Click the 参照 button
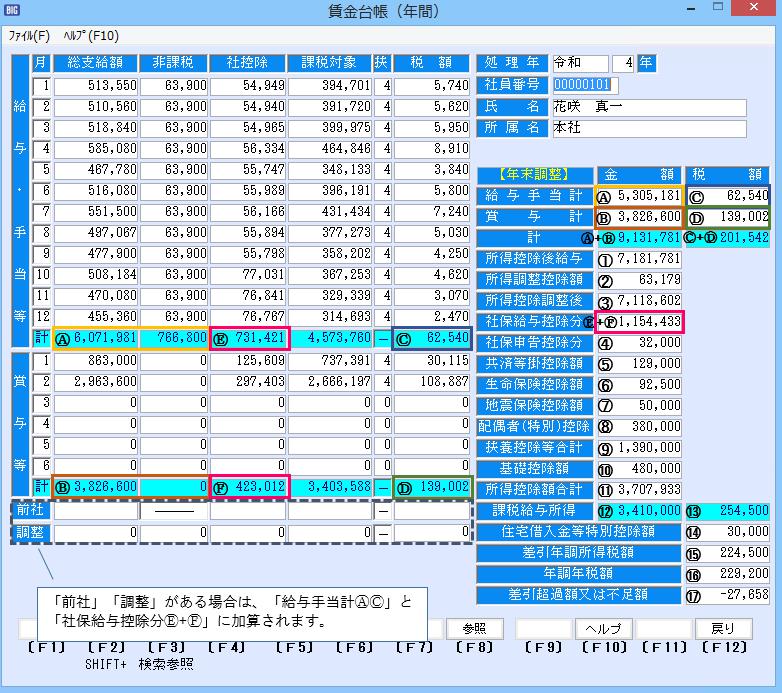 (474, 629)
